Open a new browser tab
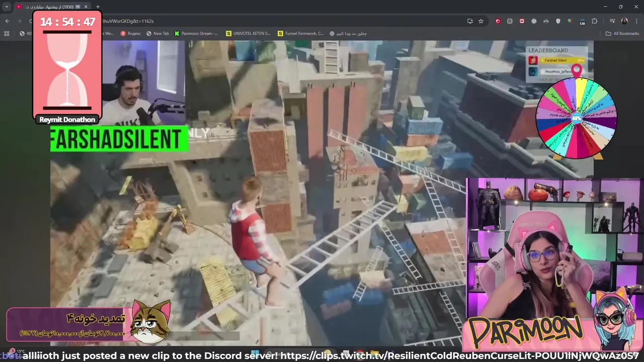 (98, 7)
